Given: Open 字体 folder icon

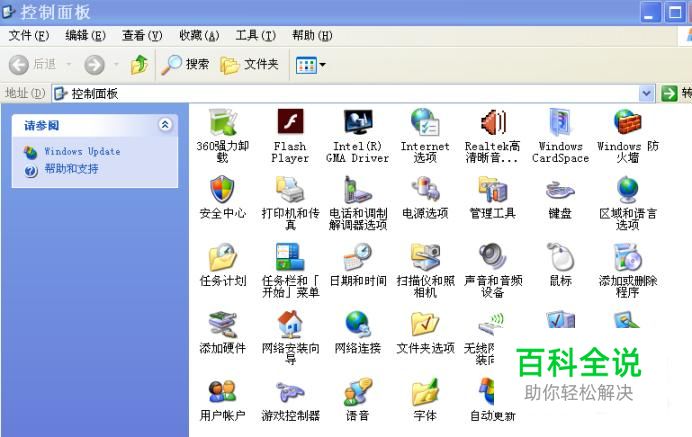Looking at the screenshot, I should click(425, 392).
